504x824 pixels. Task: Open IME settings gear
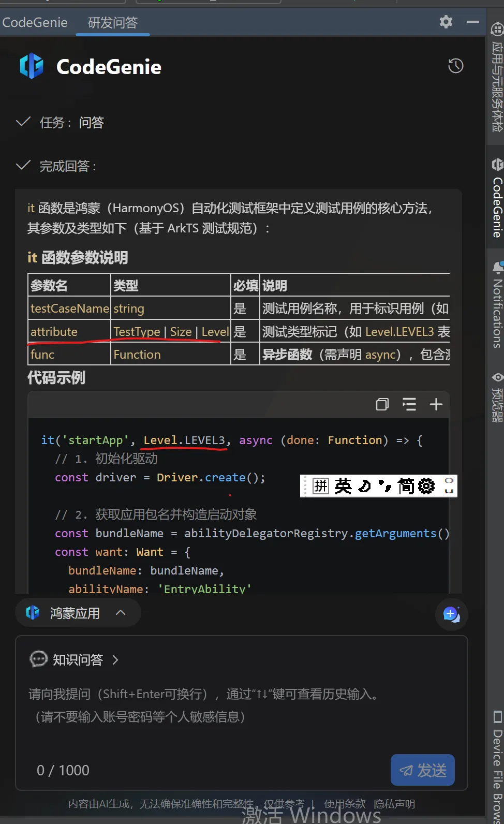[x=426, y=486]
